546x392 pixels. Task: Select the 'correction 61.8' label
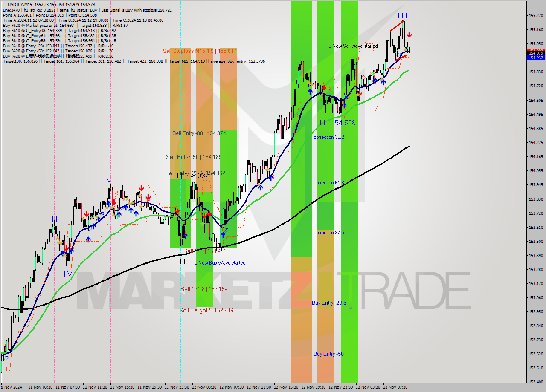328,183
